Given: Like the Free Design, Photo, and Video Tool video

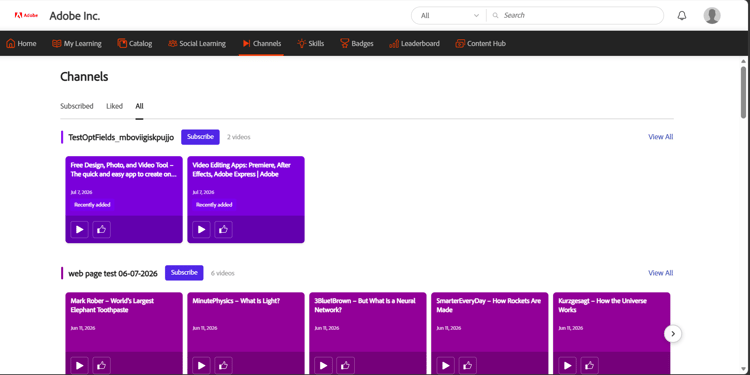Looking at the screenshot, I should [x=101, y=230].
